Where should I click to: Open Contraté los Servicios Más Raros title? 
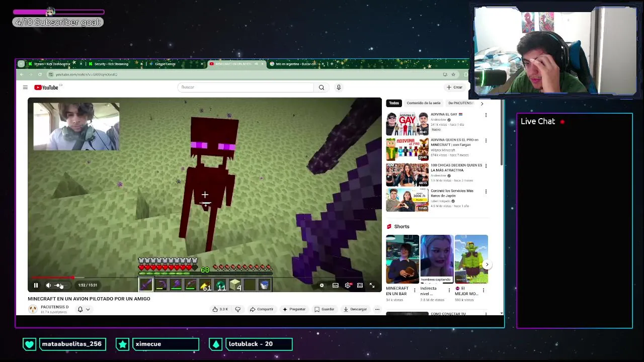coord(452,193)
